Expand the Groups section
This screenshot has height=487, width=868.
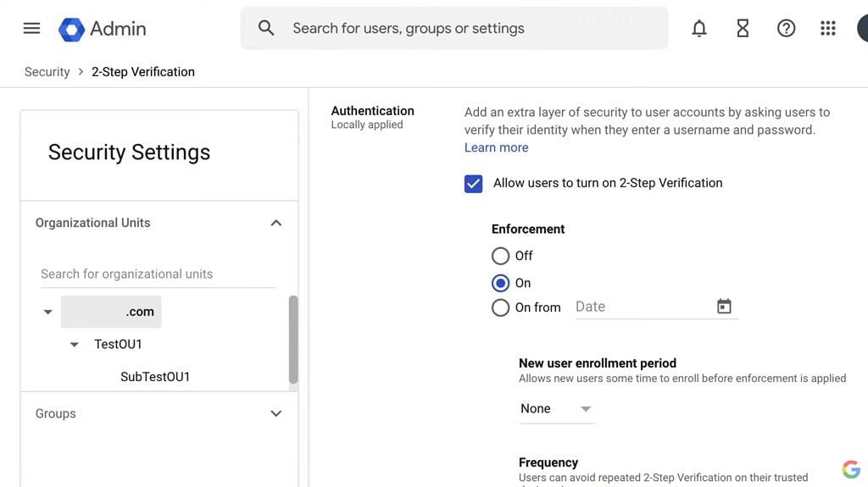click(275, 414)
